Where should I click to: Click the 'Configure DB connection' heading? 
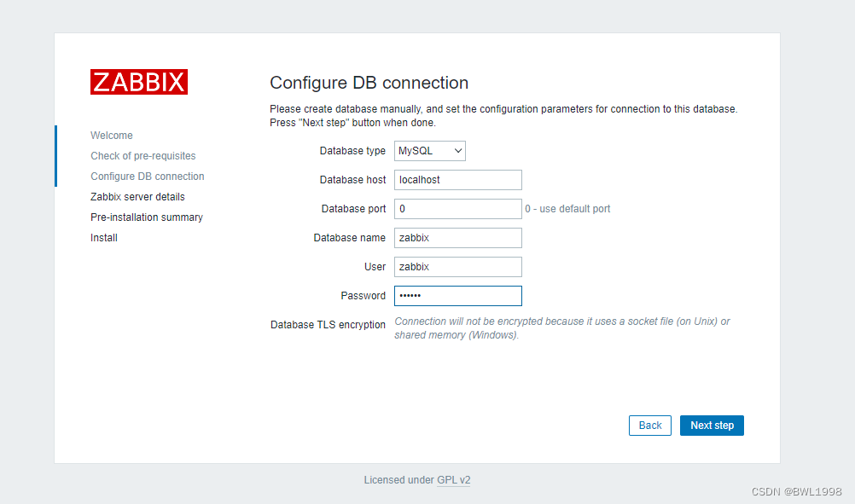(x=369, y=83)
